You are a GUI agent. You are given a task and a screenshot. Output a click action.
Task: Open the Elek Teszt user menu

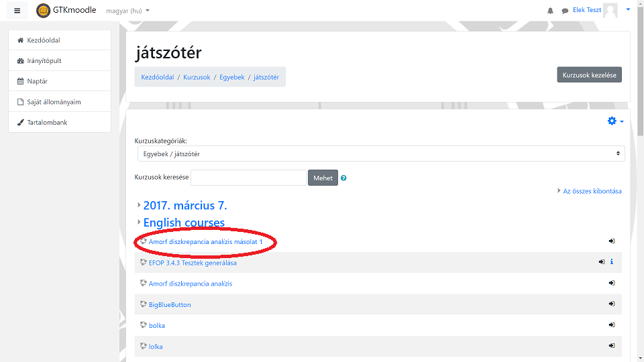tap(597, 11)
